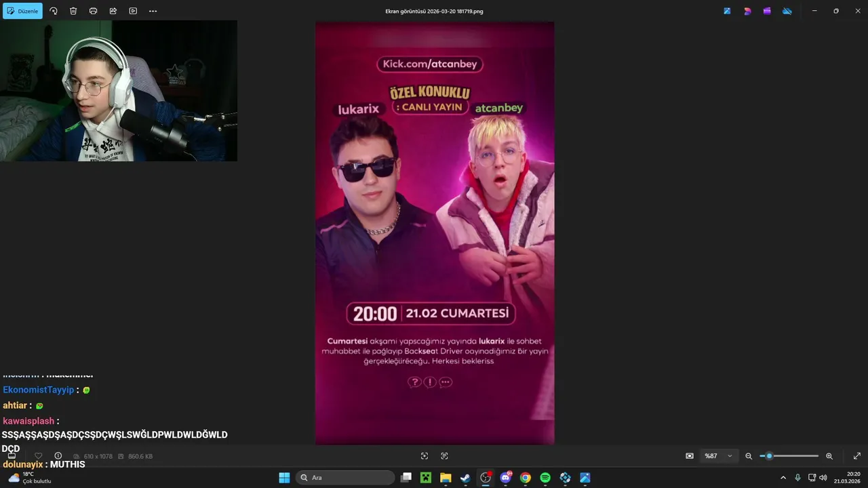Adjust the zoom slider handle
Image resolution: width=868 pixels, height=488 pixels.
click(x=769, y=456)
